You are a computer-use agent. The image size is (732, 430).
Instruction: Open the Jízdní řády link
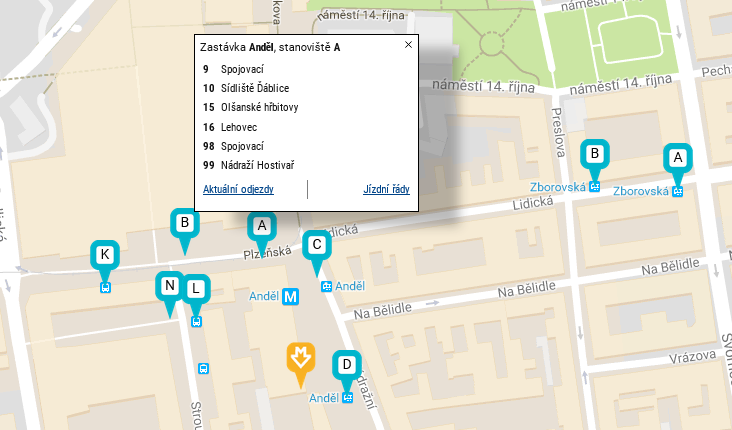coord(386,189)
